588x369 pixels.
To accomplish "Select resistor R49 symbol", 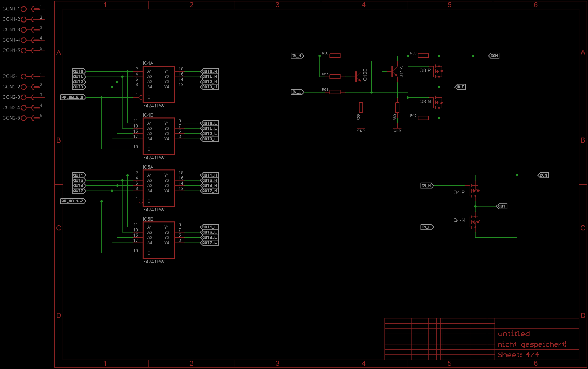I will click(x=423, y=118).
